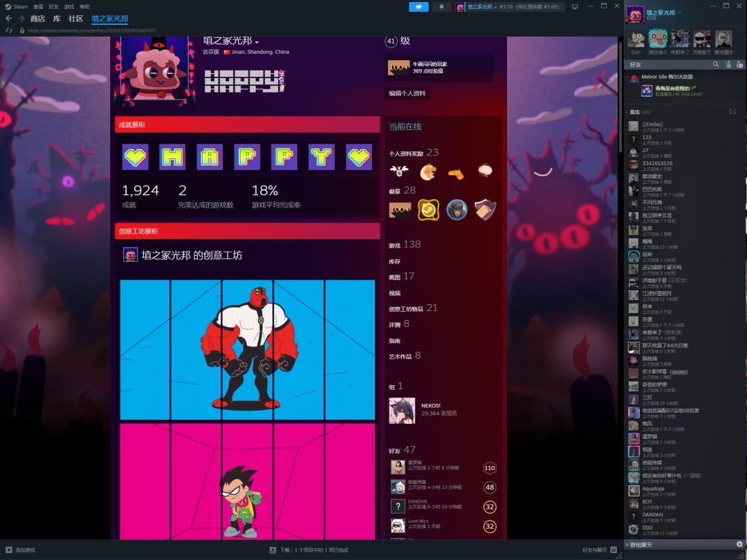Open the search icon in friends list
Screen dimensions: 747x560
(x=716, y=64)
